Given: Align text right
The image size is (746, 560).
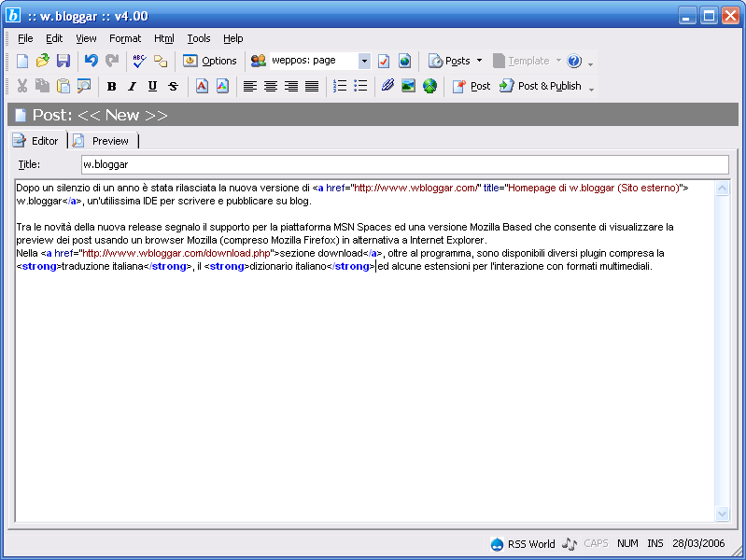Looking at the screenshot, I should (x=291, y=86).
